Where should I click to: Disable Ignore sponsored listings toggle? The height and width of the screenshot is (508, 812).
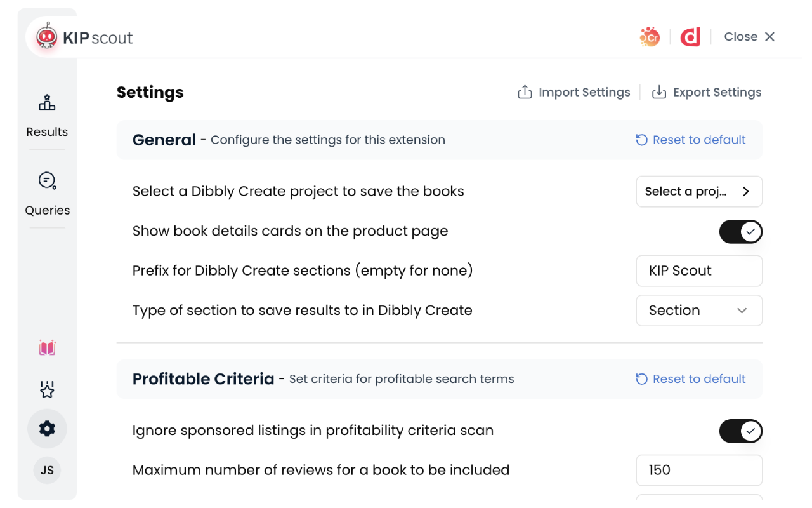[x=740, y=431]
